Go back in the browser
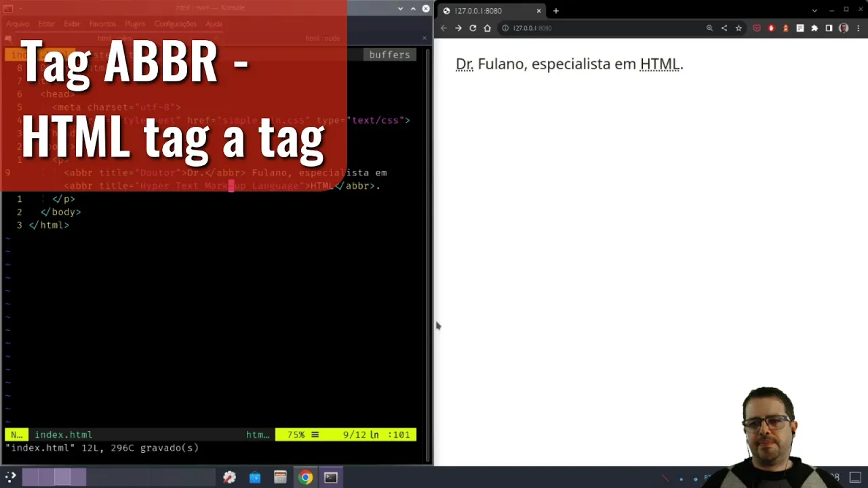Screen dimensions: 868x488 (443, 28)
